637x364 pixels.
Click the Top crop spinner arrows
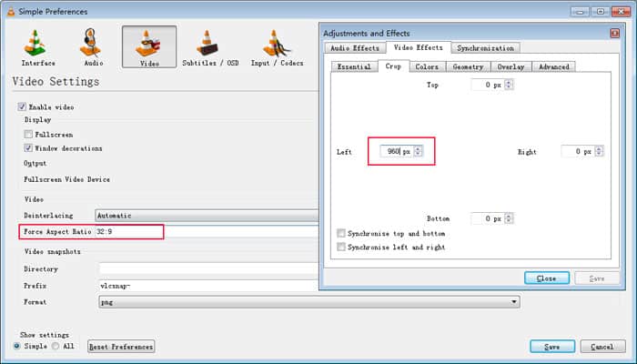(x=509, y=85)
